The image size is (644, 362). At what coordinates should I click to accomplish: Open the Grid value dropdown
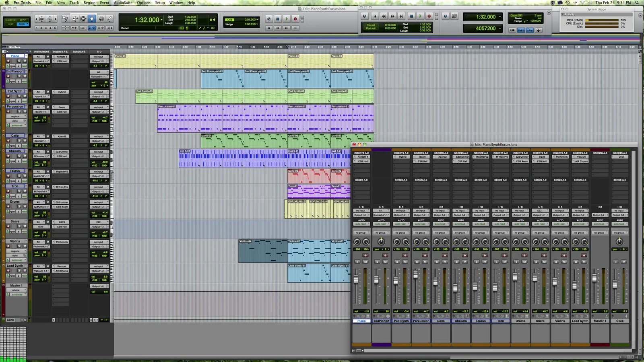257,19
